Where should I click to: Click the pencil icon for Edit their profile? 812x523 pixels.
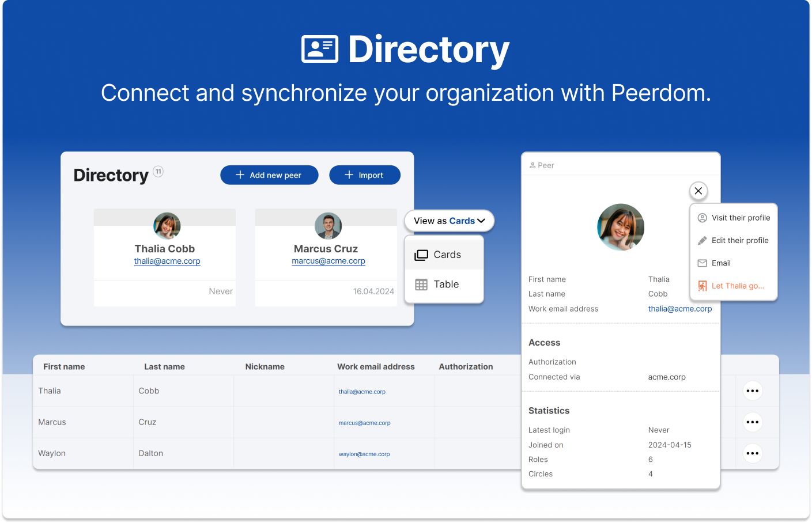pyautogui.click(x=702, y=240)
